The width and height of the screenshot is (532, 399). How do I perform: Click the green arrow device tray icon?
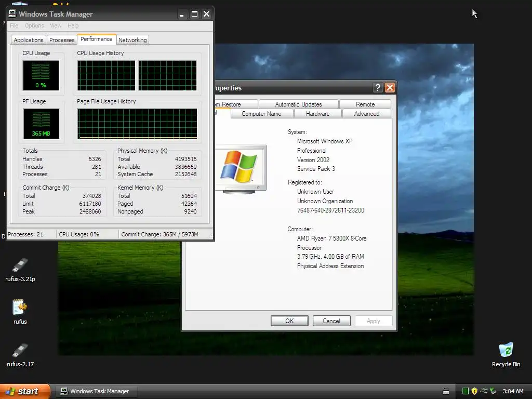click(493, 391)
